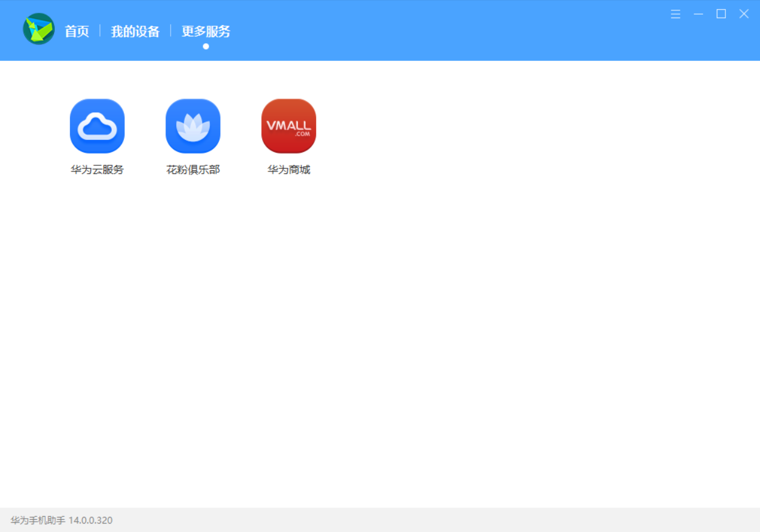Close the HiSuite window
Viewport: 760px width, 532px height.
coord(744,14)
